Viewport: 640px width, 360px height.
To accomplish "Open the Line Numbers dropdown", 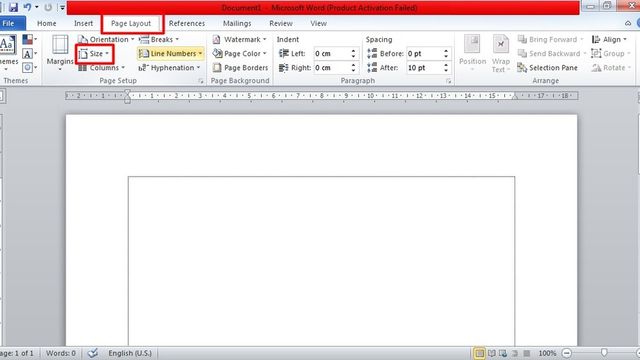I will pos(171,53).
